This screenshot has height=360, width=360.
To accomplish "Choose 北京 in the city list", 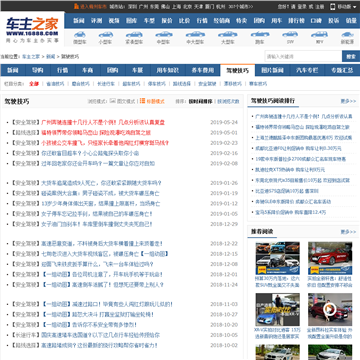I will [188, 6].
